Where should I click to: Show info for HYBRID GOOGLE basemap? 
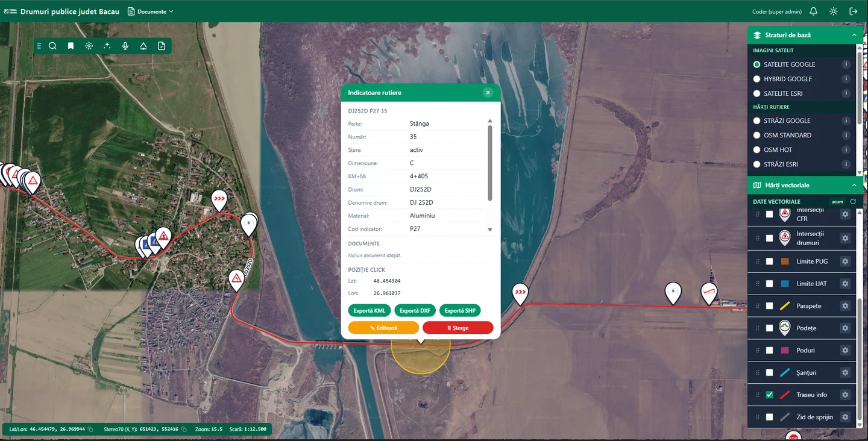point(846,79)
